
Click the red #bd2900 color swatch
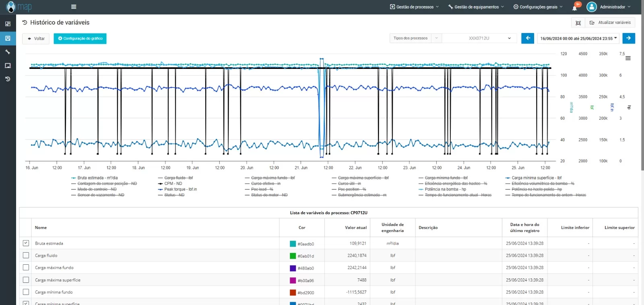(x=293, y=293)
